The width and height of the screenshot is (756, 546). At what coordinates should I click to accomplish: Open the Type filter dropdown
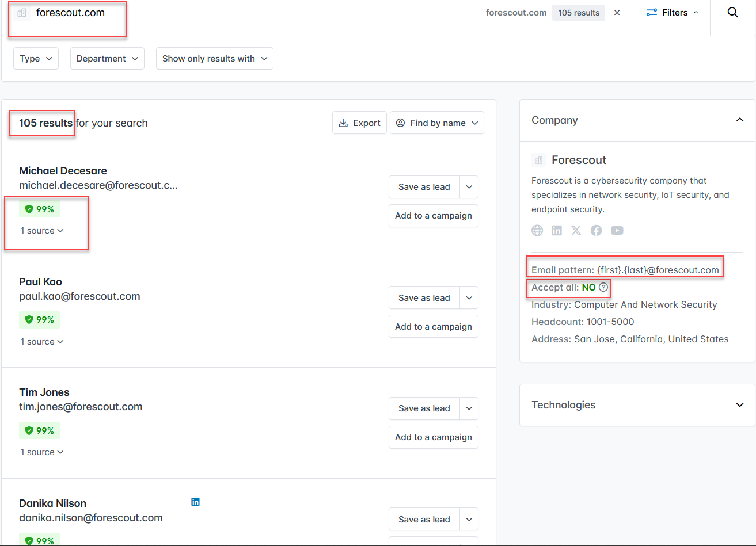[x=36, y=59]
